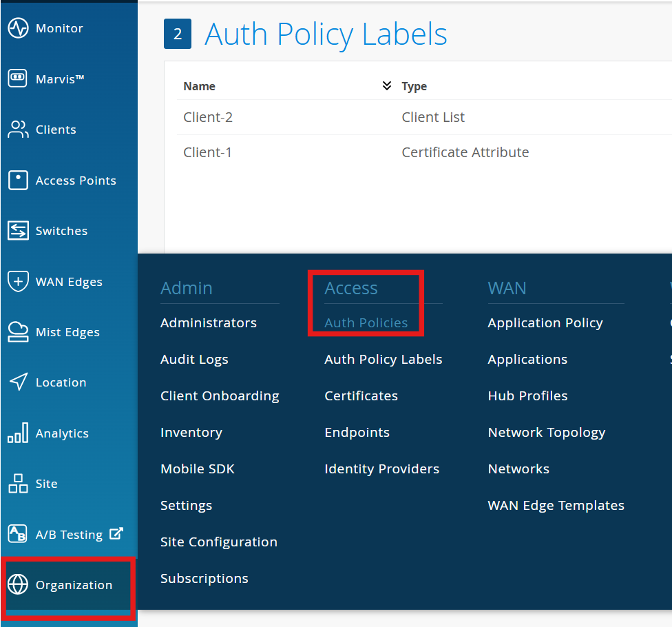Sort by Name using double-chevron arrow
The height and width of the screenshot is (627, 672).
click(387, 86)
